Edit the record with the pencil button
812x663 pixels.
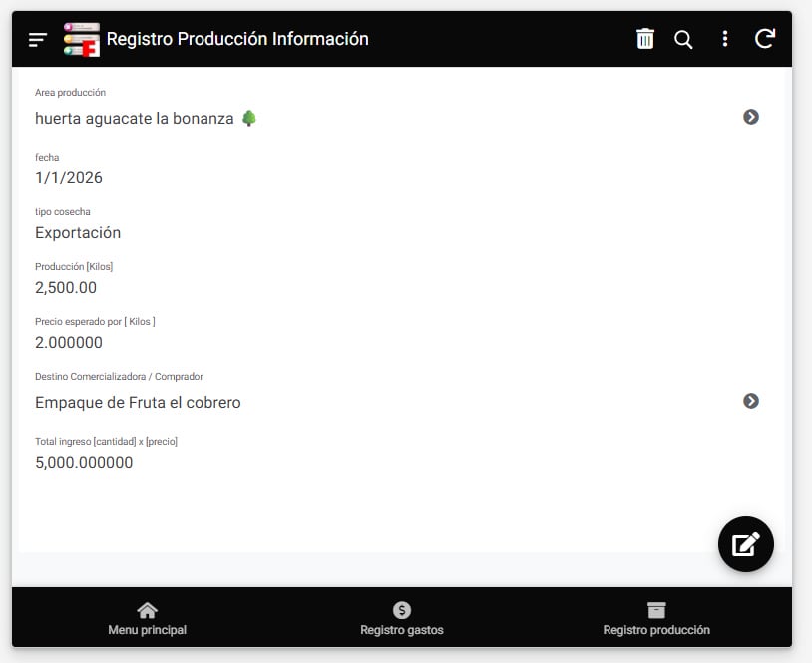746,544
